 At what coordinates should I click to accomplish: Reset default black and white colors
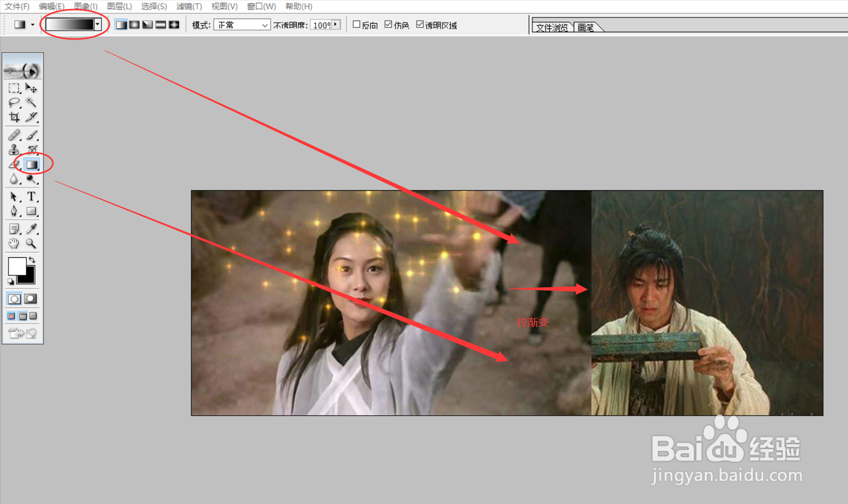[x=11, y=281]
